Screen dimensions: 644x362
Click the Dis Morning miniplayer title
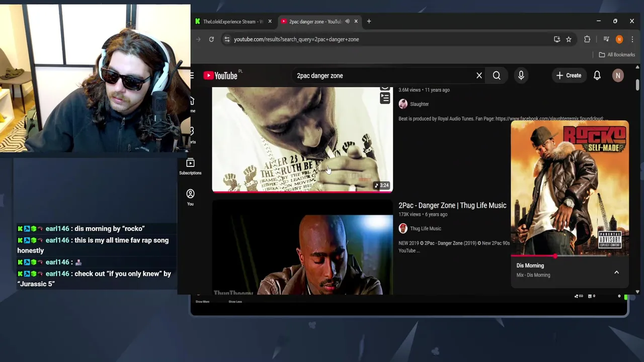coord(530,265)
